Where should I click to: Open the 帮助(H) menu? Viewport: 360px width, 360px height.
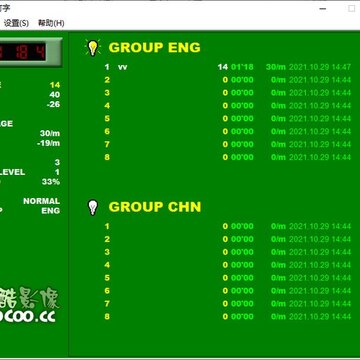[51, 23]
